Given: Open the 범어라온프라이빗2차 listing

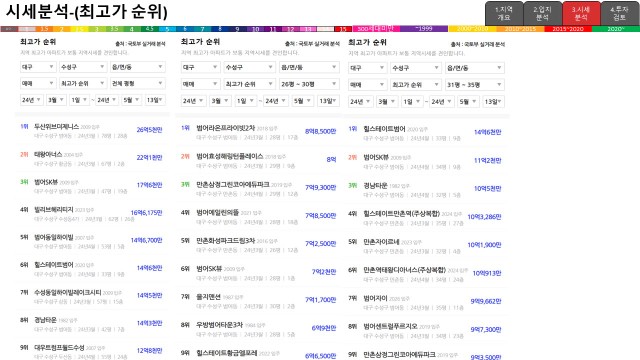Looking at the screenshot, I should 259,132.
